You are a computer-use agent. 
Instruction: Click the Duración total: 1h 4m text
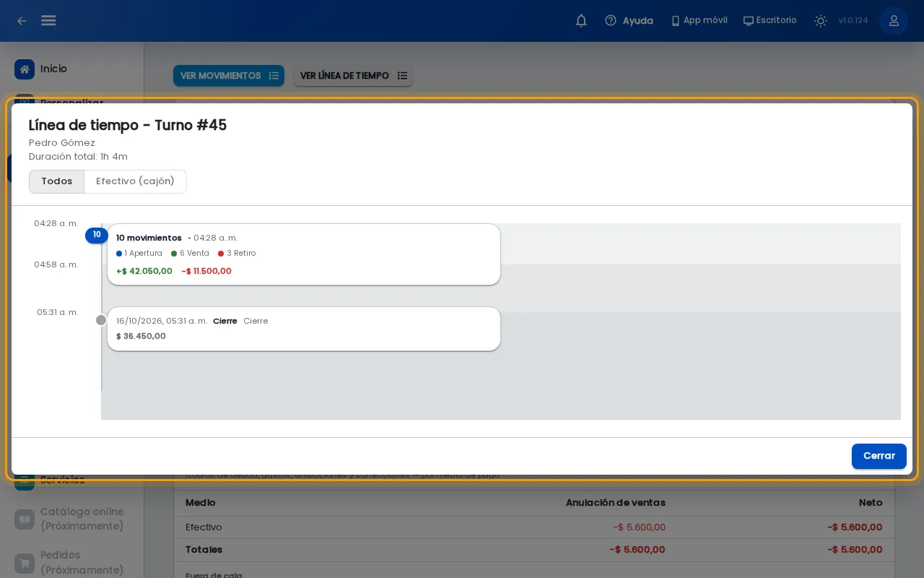tap(78, 157)
